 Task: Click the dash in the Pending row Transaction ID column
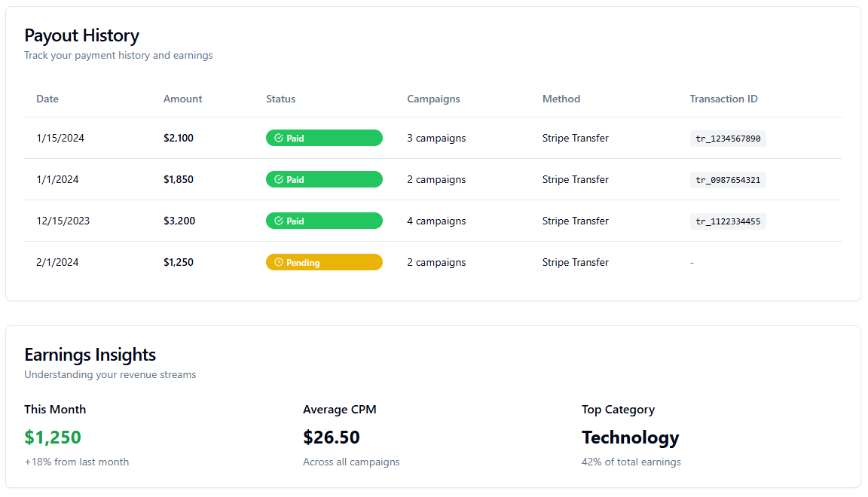point(692,262)
